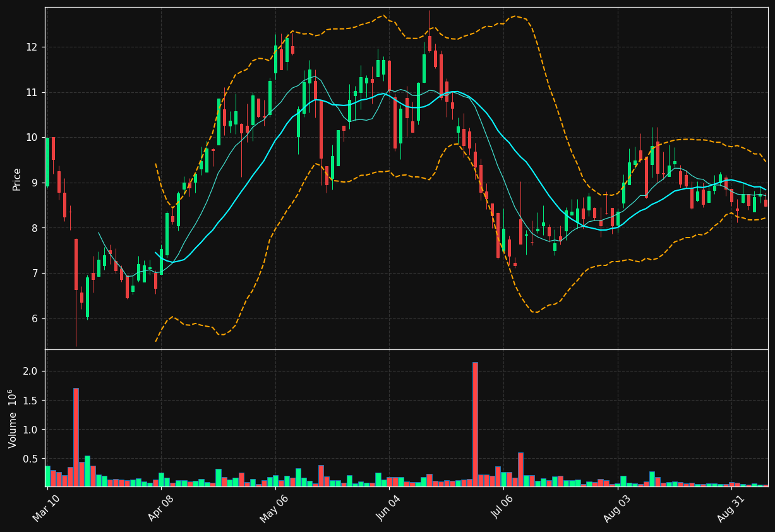Click the volume tick labeled 1.0

[x=32, y=430]
